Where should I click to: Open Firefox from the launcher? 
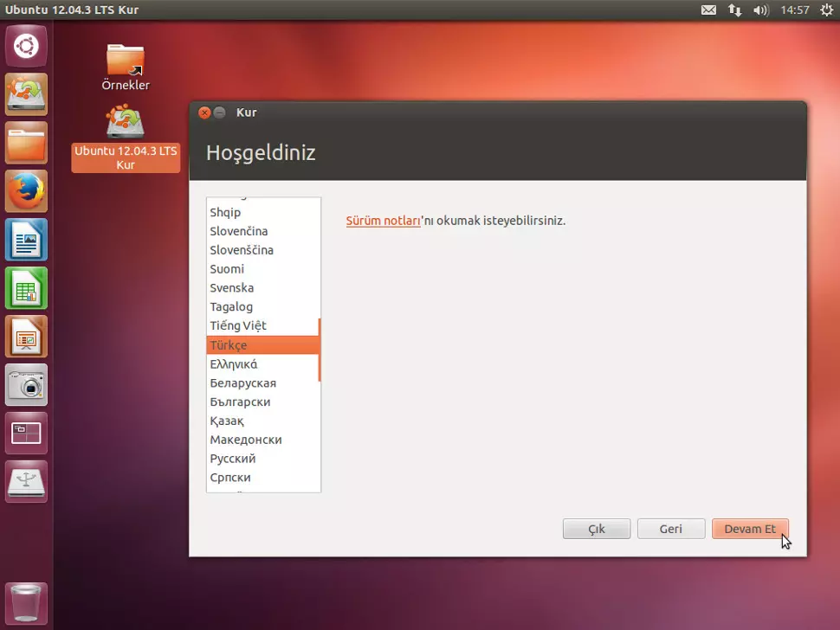(26, 191)
